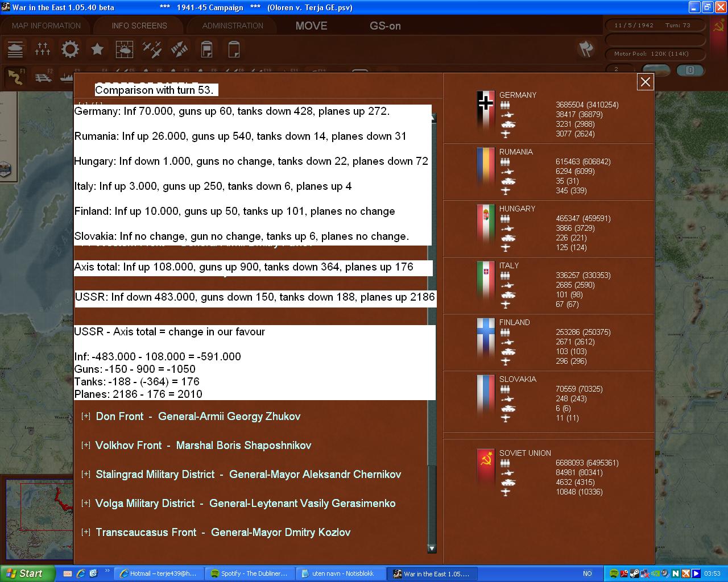Viewport: 728px width, 582px height.
Task: Click the NO language indicator in taskbar
Action: tap(588, 573)
